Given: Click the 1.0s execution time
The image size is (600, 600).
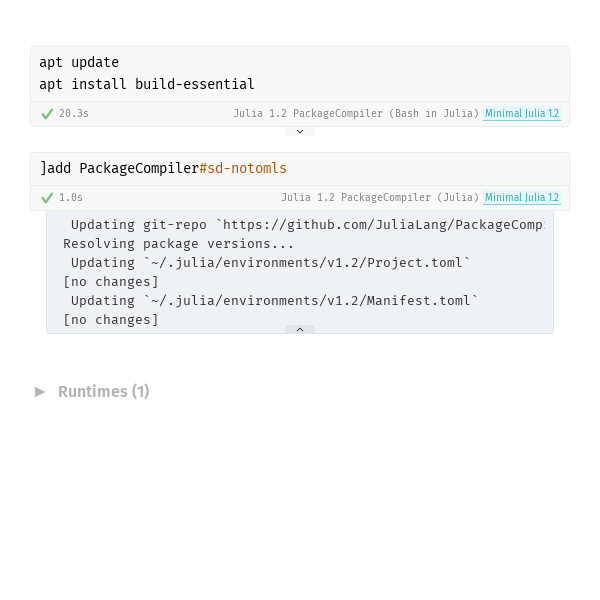Looking at the screenshot, I should pos(71,197).
